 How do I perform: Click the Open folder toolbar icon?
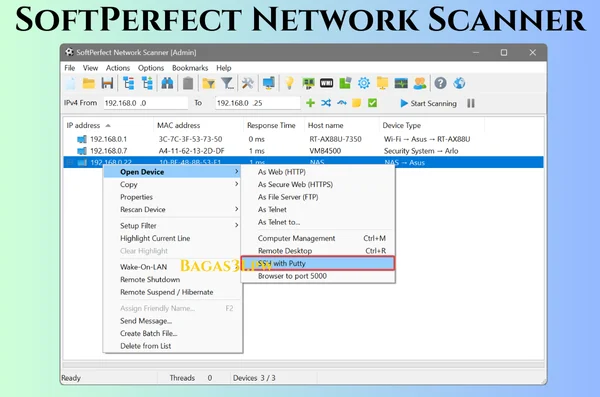click(89, 83)
